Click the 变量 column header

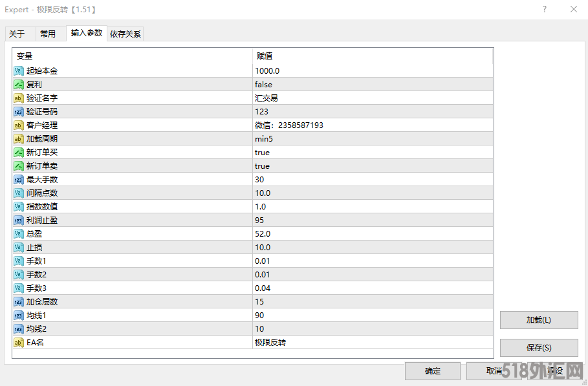click(133, 56)
